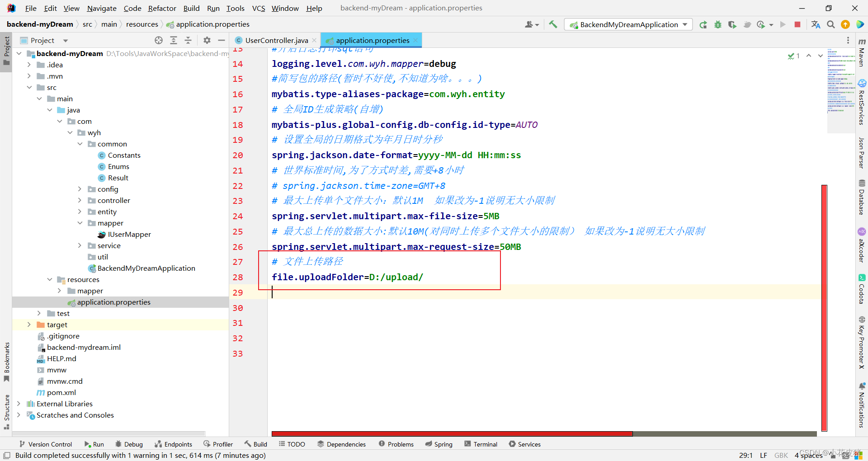
Task: Click the Build Project hammer icon
Action: (x=553, y=24)
